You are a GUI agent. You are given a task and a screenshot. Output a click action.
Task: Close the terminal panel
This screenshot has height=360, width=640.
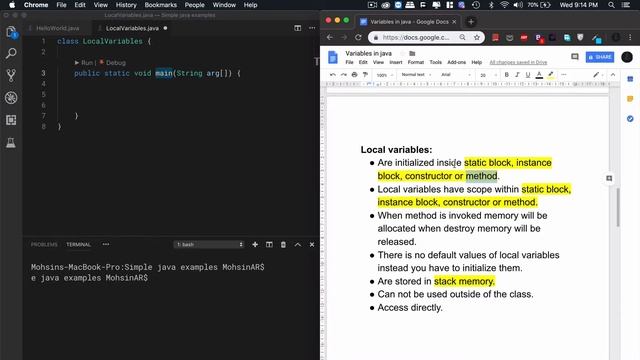[x=312, y=244]
